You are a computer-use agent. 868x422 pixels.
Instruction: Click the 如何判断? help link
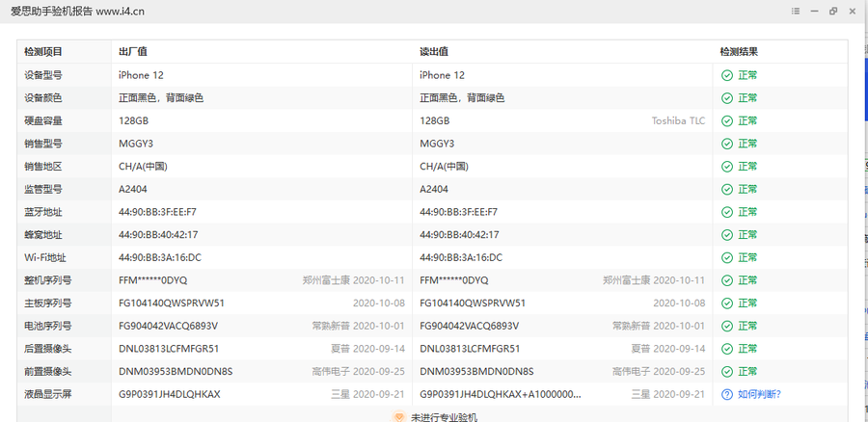[760, 394]
